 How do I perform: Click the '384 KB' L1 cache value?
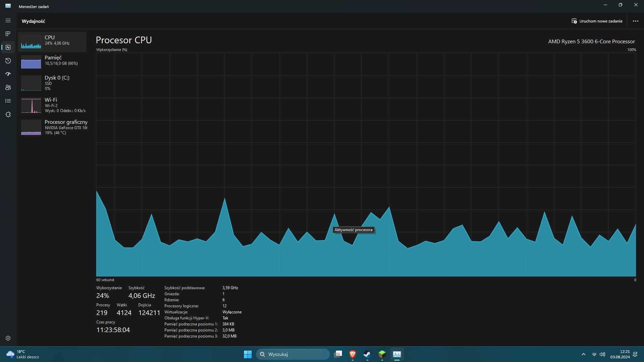point(228,324)
